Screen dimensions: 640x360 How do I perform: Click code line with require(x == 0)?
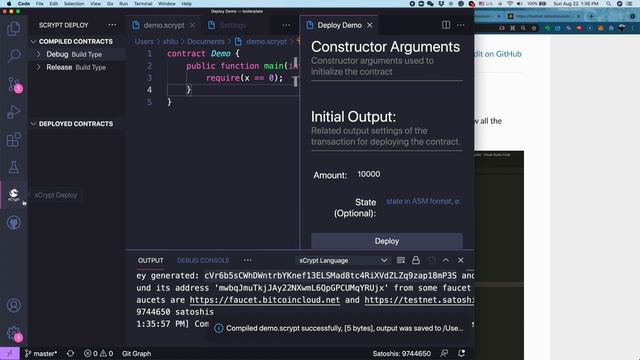244,78
